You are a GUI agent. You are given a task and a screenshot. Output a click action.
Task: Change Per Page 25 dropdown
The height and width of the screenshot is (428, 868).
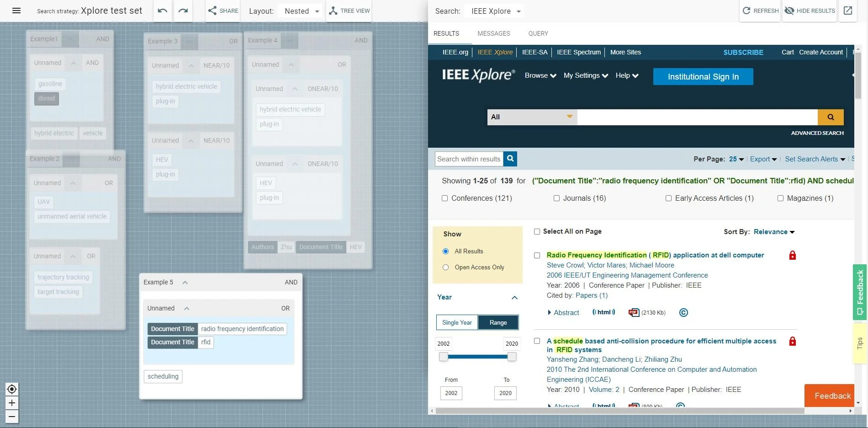click(736, 159)
